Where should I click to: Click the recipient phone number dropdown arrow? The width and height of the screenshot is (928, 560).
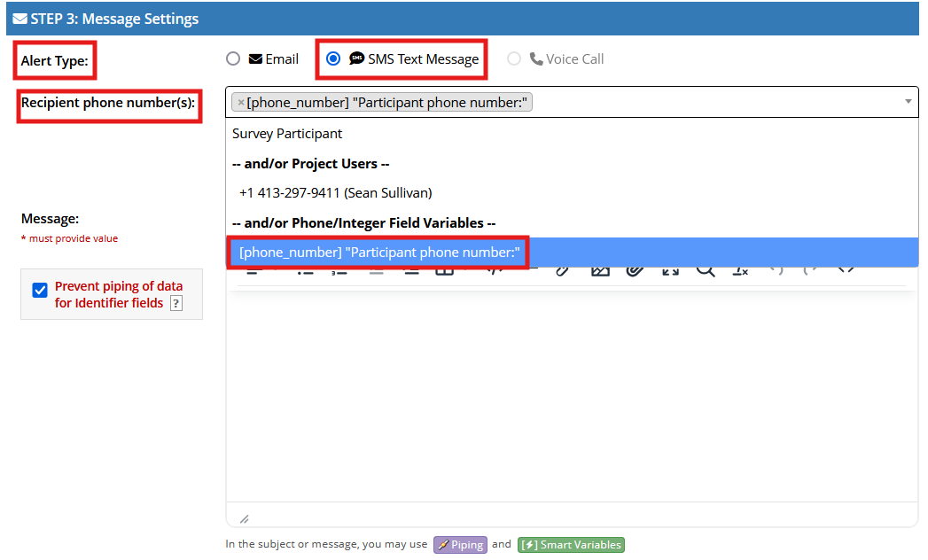click(908, 102)
